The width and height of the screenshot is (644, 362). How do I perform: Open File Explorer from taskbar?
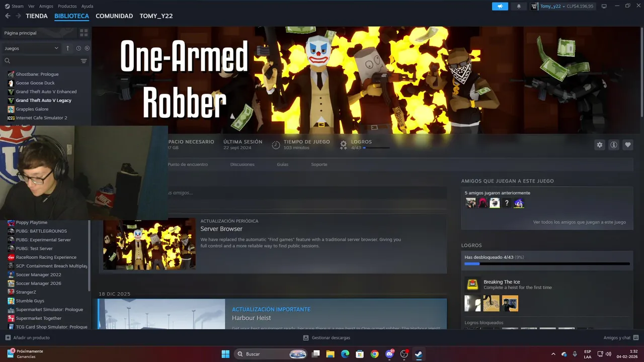[331, 354]
